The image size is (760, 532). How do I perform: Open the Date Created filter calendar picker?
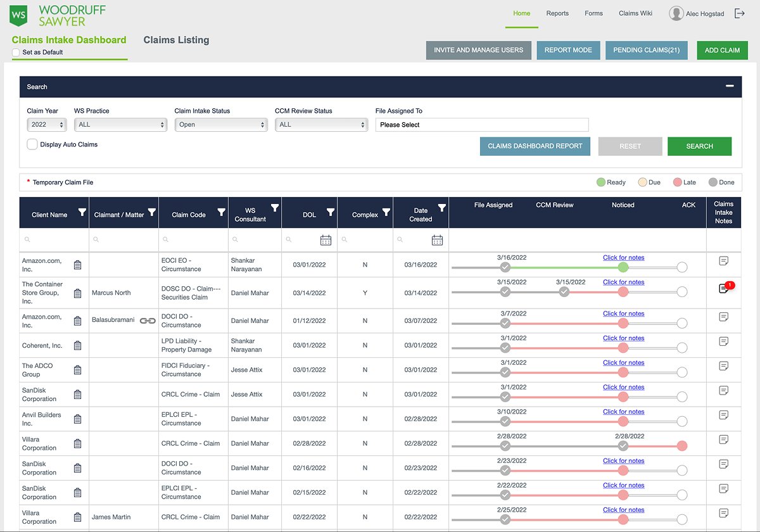(437, 240)
